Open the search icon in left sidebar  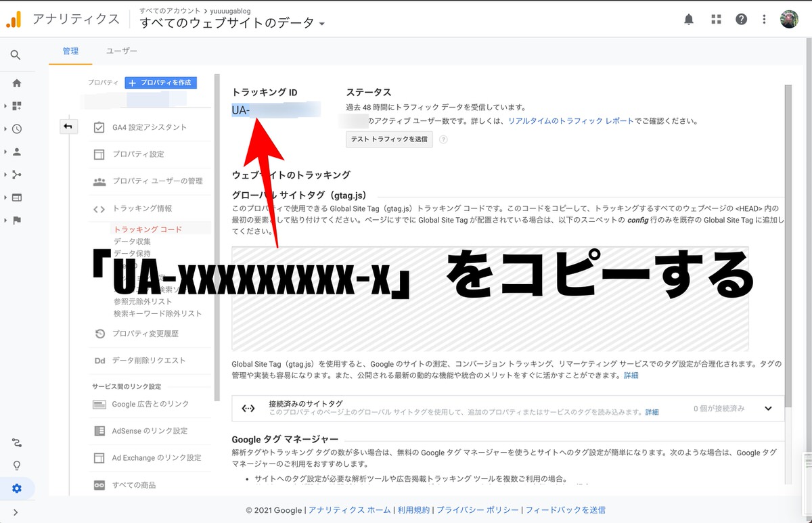[x=16, y=55]
